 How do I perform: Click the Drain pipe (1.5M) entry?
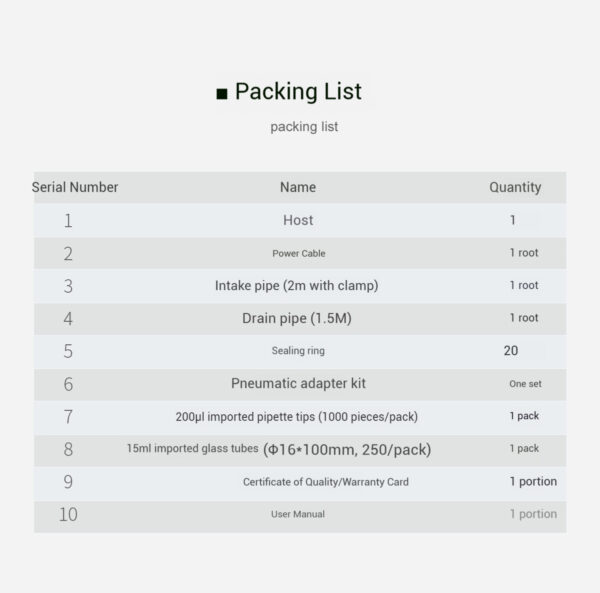pos(297,319)
